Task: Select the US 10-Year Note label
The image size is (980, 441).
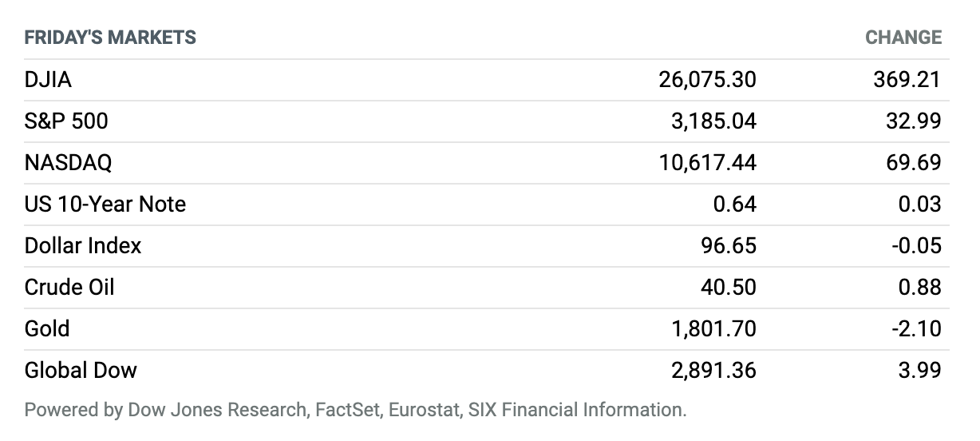Action: 105,204
